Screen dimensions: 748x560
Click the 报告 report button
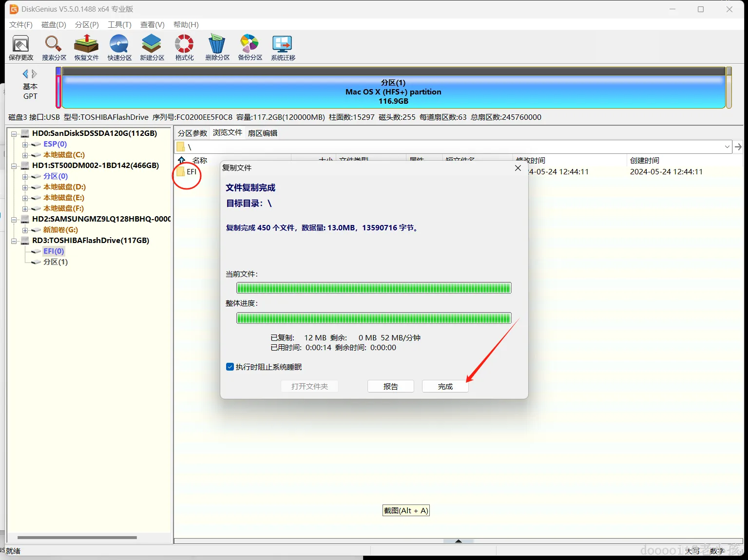[391, 386]
